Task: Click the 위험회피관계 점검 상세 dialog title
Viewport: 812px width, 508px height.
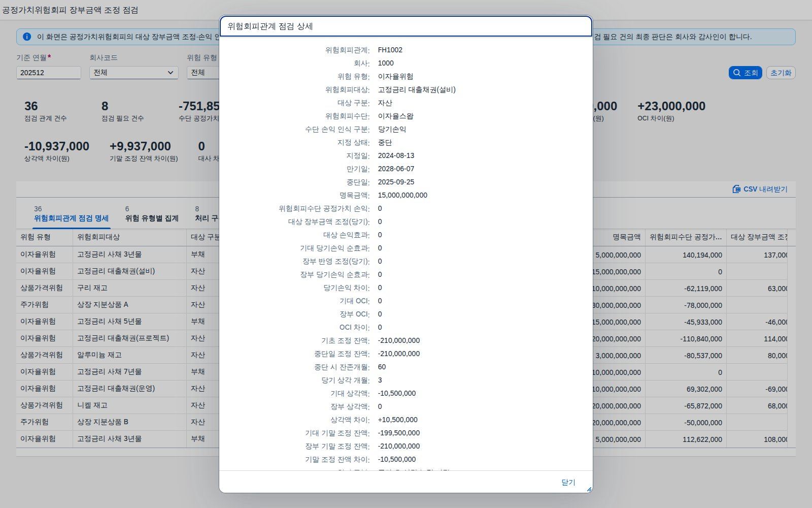Action: 270,26
